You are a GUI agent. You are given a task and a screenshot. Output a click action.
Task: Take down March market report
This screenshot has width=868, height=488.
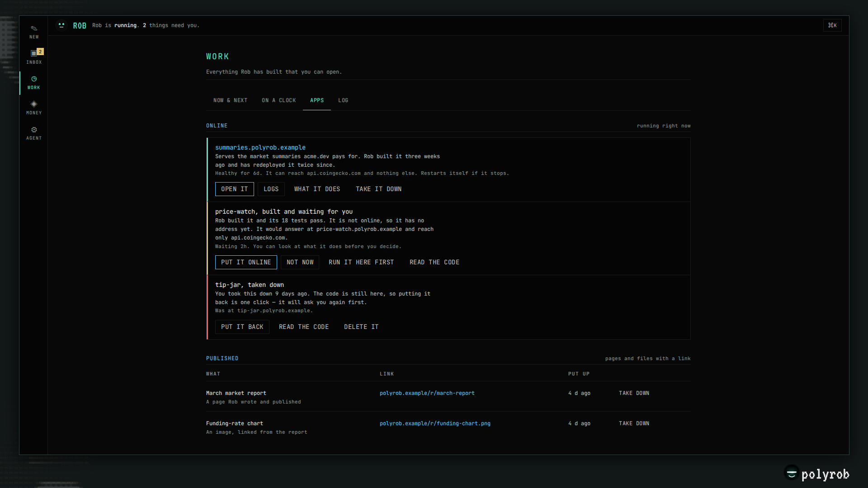point(634,393)
